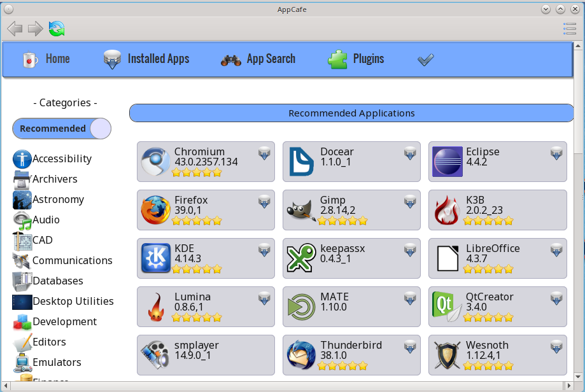This screenshot has width=585, height=392.
Task: Install Docear via its download icon
Action: [x=410, y=153]
